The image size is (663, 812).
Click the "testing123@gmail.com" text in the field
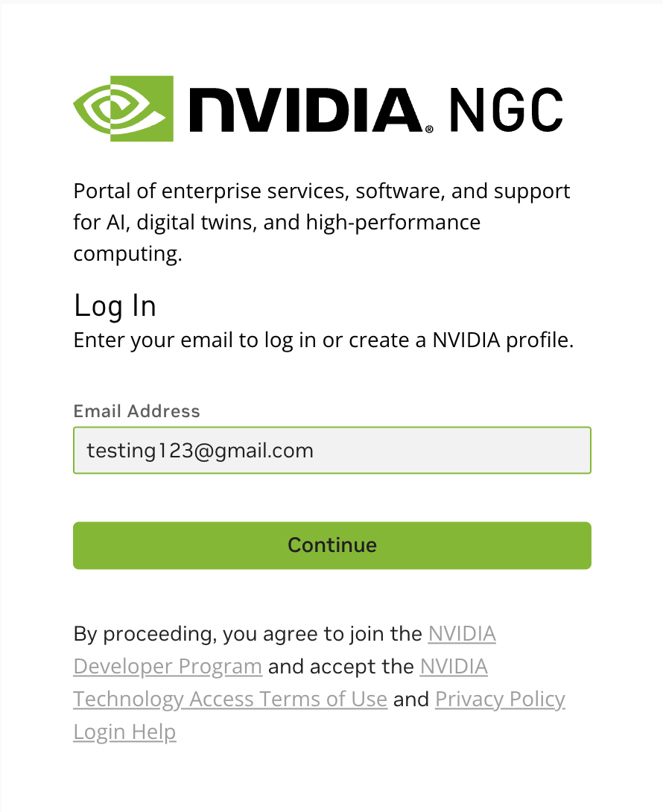coord(200,450)
